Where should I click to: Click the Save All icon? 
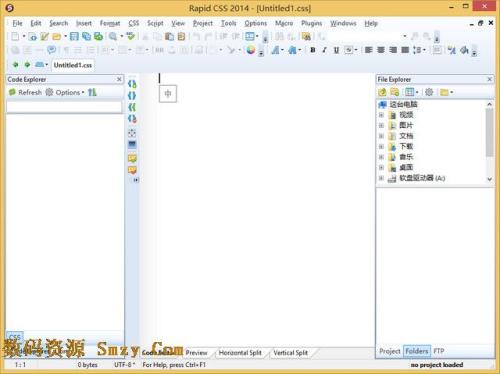click(x=86, y=36)
